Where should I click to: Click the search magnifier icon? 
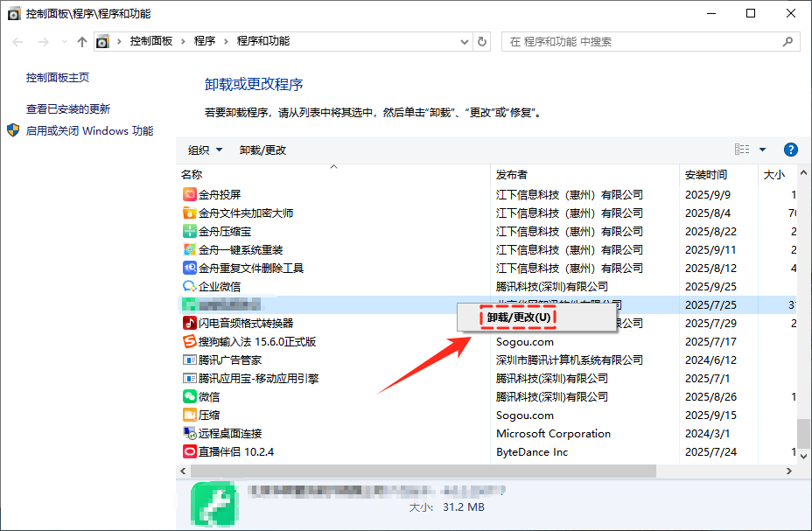(787, 41)
